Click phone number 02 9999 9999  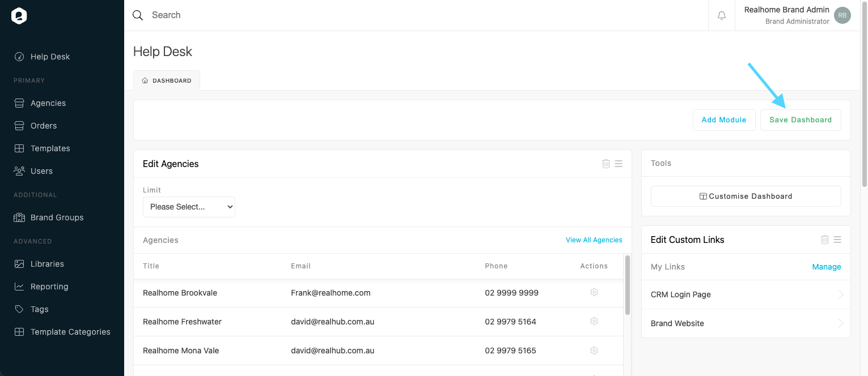click(512, 293)
